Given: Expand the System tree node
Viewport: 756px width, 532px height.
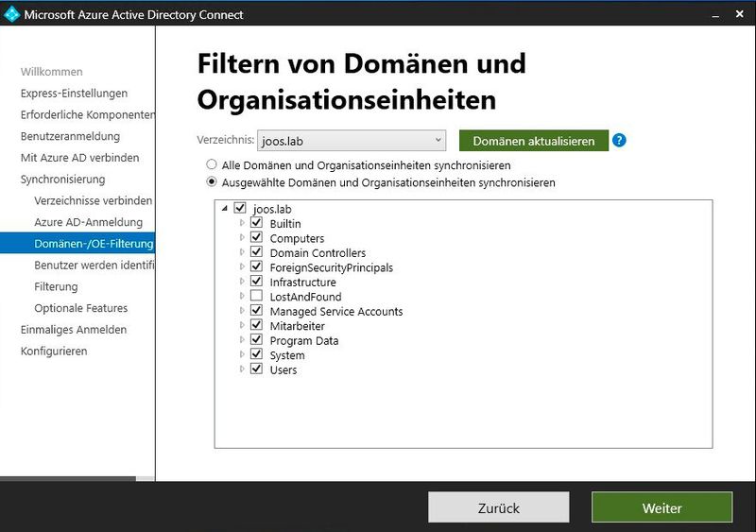Looking at the screenshot, I should [x=242, y=354].
